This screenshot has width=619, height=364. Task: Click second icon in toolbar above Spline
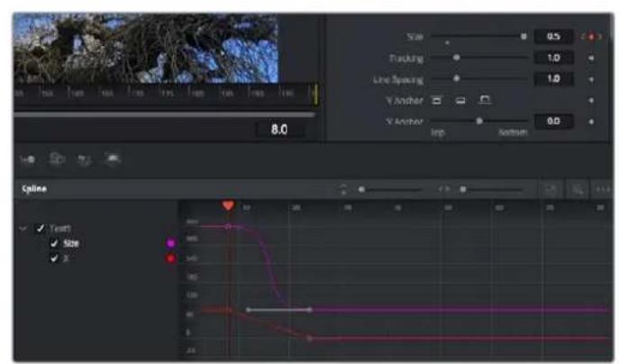[x=57, y=159]
